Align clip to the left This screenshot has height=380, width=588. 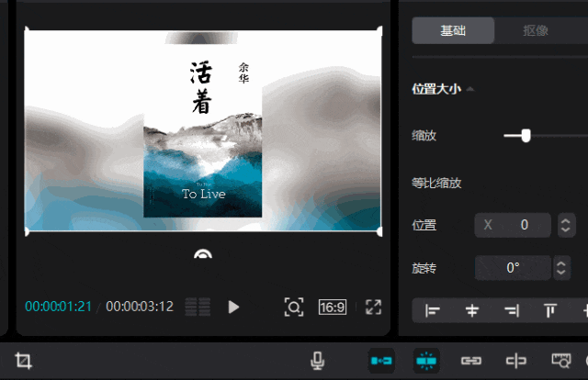coord(433,310)
